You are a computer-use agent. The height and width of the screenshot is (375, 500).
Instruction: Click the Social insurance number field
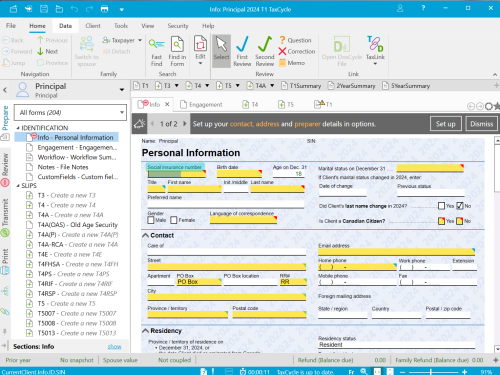pos(177,174)
